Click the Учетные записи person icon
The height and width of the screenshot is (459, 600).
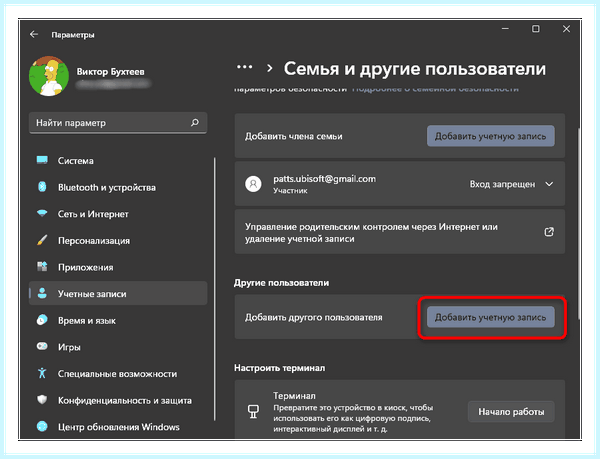click(42, 293)
